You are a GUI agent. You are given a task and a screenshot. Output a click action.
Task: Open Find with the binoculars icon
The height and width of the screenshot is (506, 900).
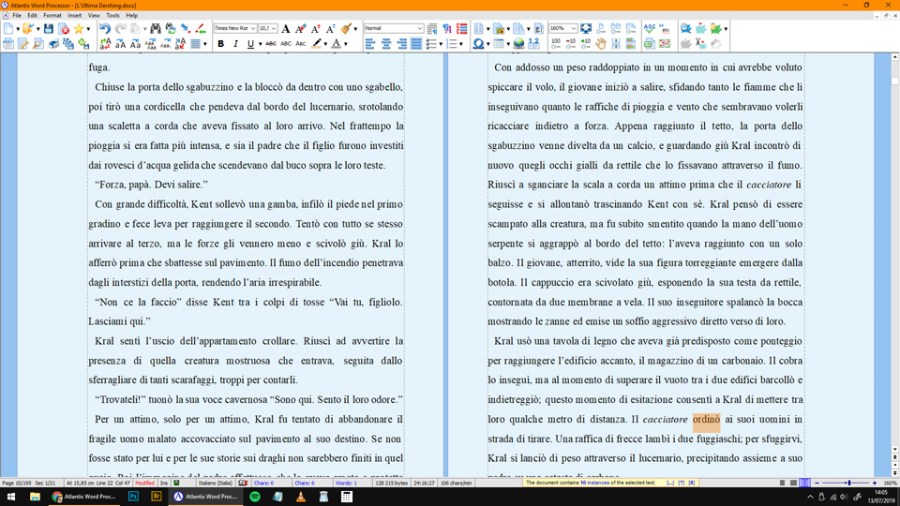point(155,29)
